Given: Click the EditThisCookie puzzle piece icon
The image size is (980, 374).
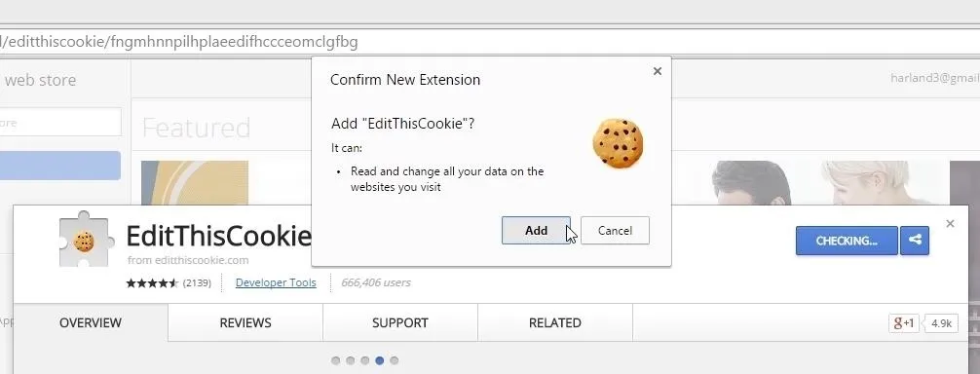Looking at the screenshot, I should pos(84,241).
